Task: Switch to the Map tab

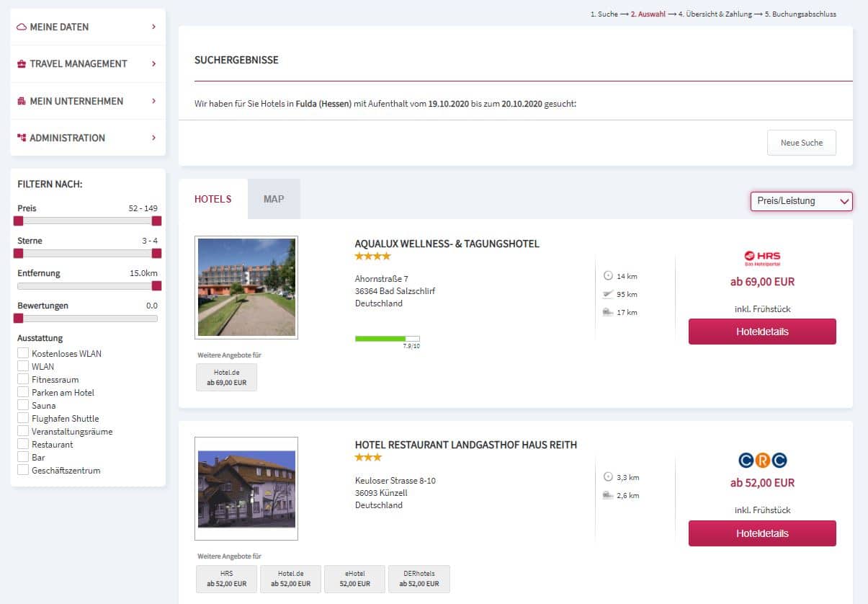Action: pos(274,199)
